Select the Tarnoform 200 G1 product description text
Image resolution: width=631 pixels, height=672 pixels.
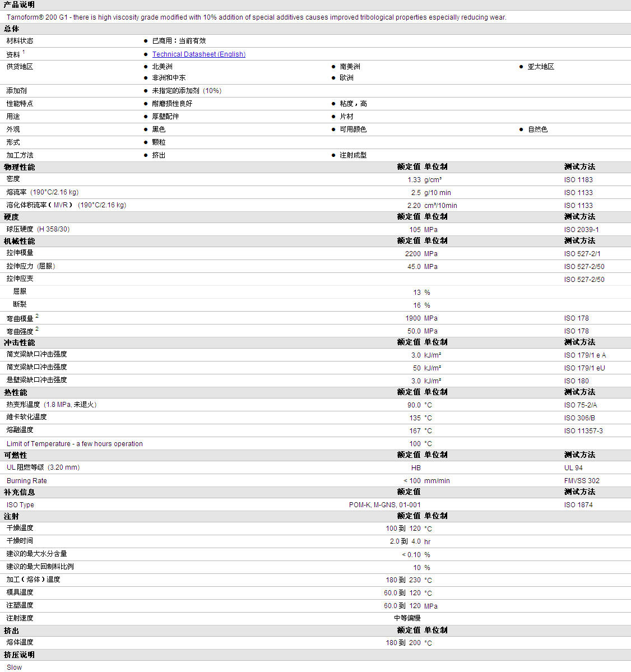point(256,17)
